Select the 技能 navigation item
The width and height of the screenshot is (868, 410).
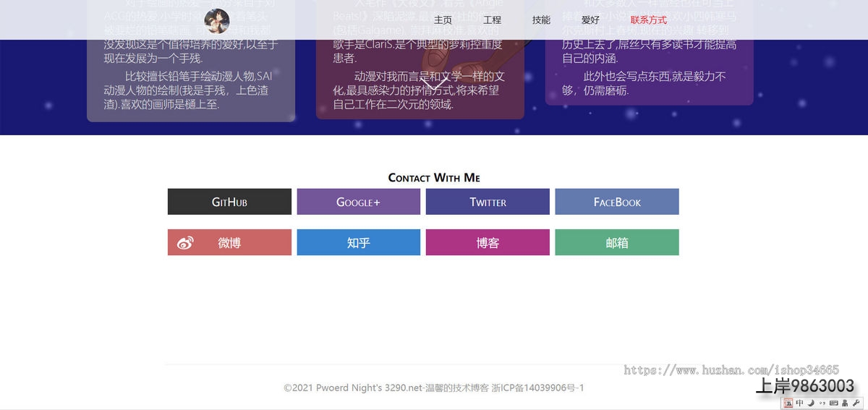541,20
